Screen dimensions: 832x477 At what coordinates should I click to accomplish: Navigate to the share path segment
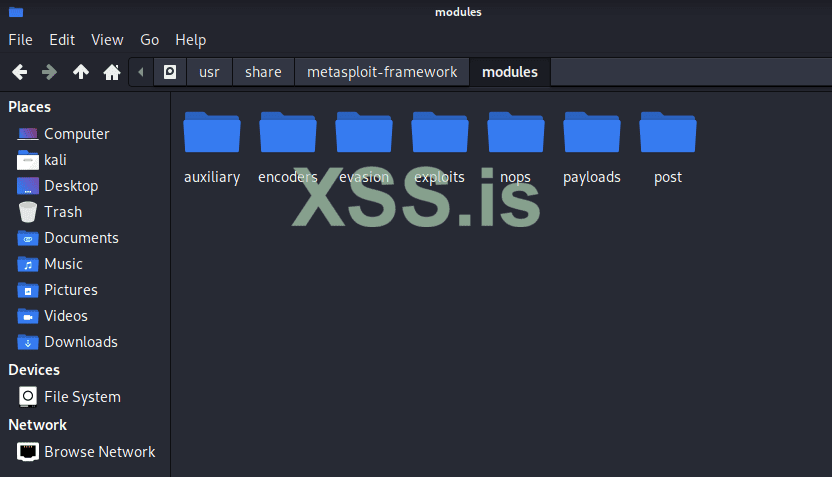263,72
